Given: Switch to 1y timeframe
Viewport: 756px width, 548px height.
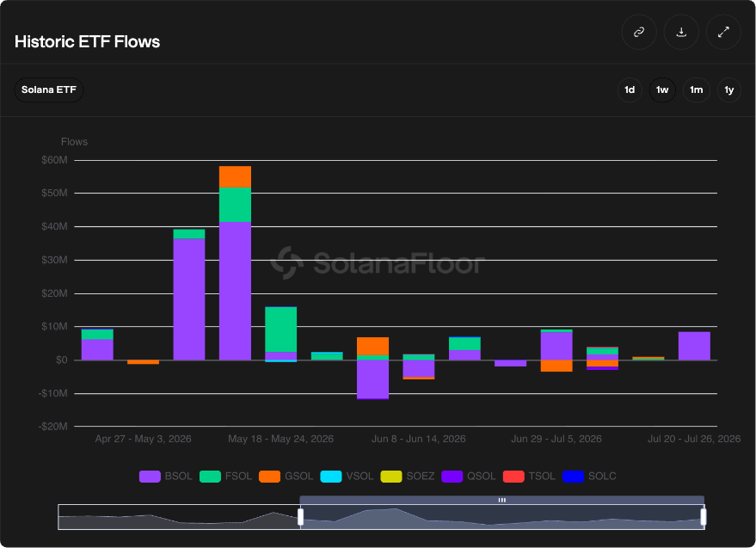Looking at the screenshot, I should click(729, 90).
